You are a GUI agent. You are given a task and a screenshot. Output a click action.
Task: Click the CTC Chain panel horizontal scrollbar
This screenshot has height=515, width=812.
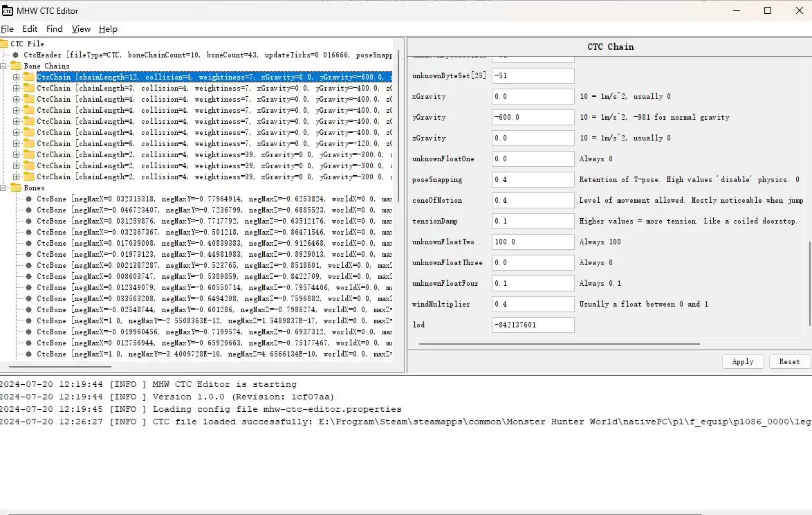560,343
